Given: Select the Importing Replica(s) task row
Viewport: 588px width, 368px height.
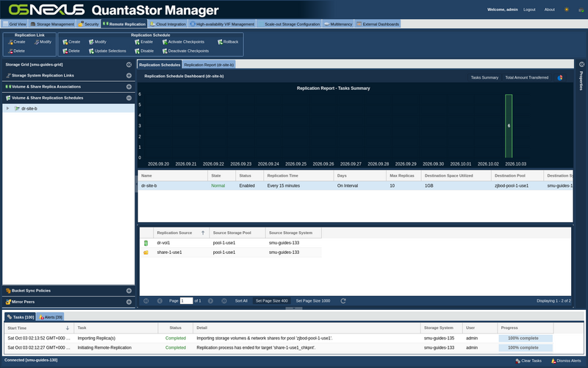Looking at the screenshot, I should (x=279, y=338).
